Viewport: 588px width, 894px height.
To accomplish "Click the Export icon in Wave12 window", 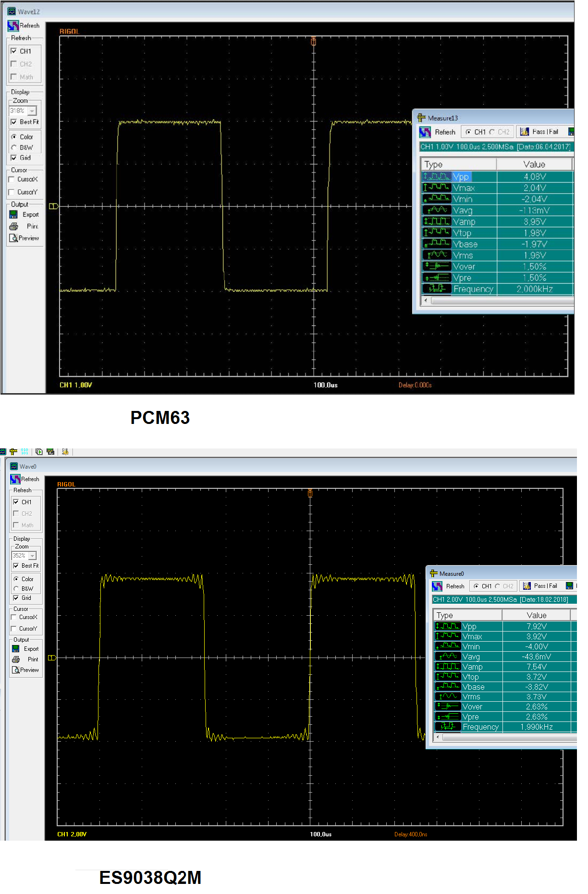I will point(13,214).
